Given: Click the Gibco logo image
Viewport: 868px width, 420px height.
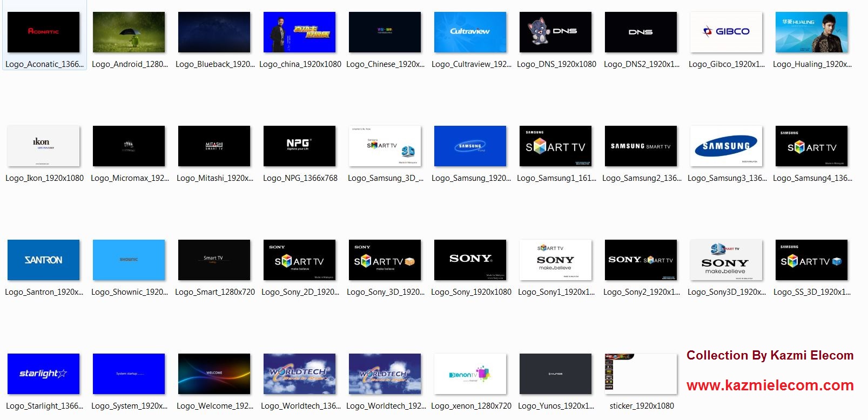Looking at the screenshot, I should click(x=726, y=32).
